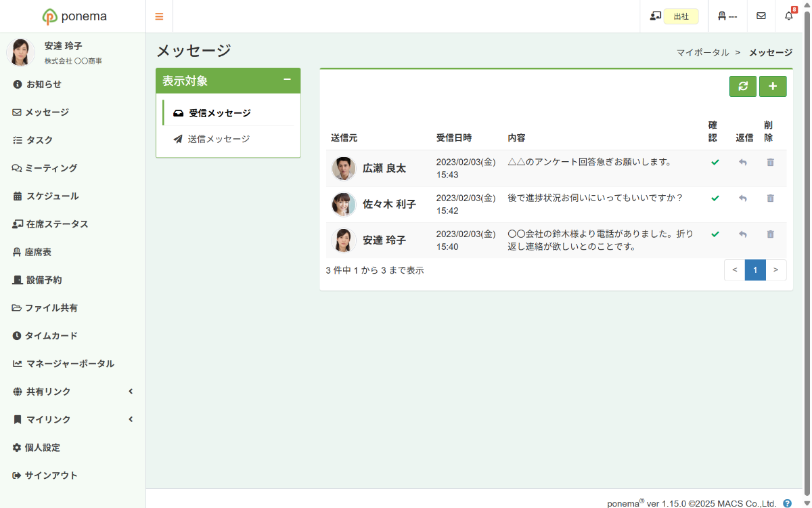The height and width of the screenshot is (508, 812).
Task: Open 個人設定 in sidebar
Action: point(72,448)
